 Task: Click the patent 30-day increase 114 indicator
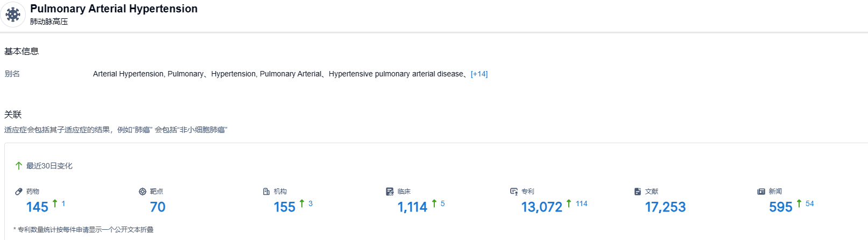click(x=581, y=204)
